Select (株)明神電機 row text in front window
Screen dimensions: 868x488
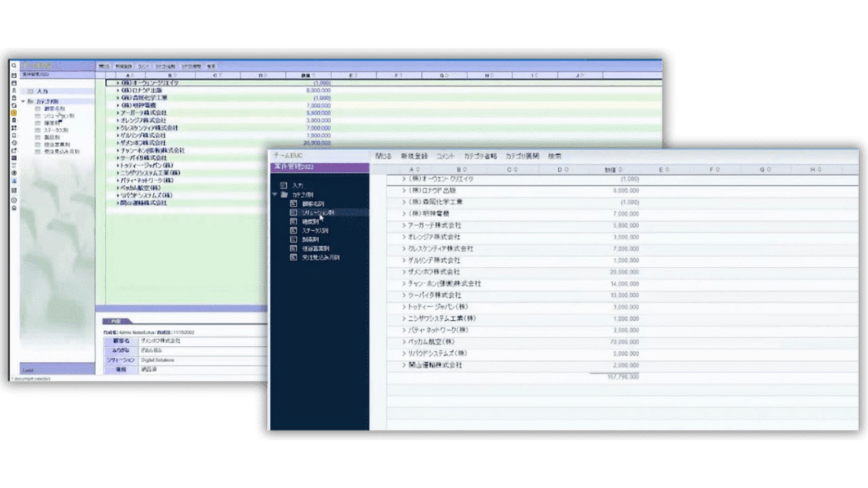[x=429, y=214]
